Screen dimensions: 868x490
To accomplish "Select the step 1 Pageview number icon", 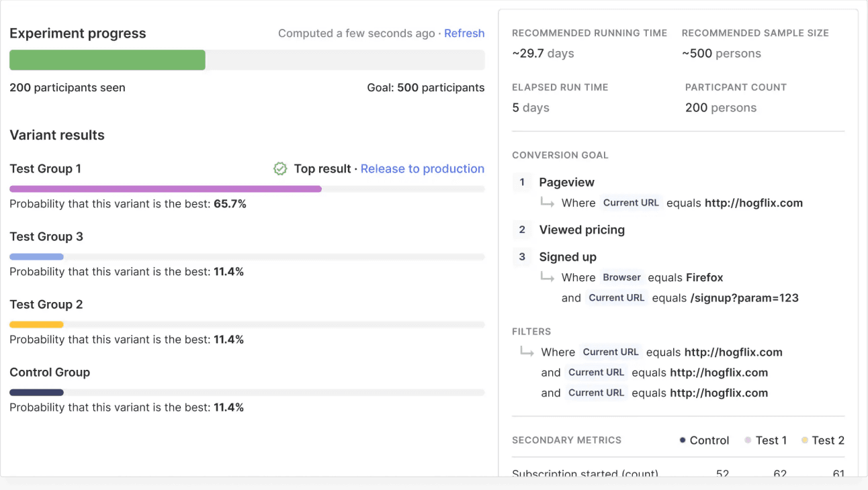I will (x=522, y=182).
